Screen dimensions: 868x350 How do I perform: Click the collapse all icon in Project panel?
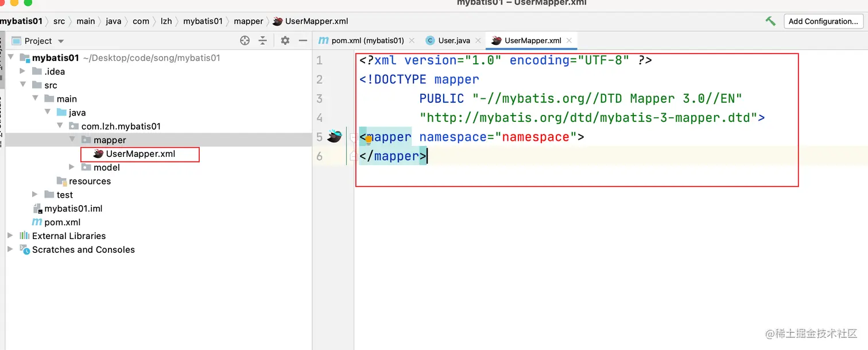[263, 40]
